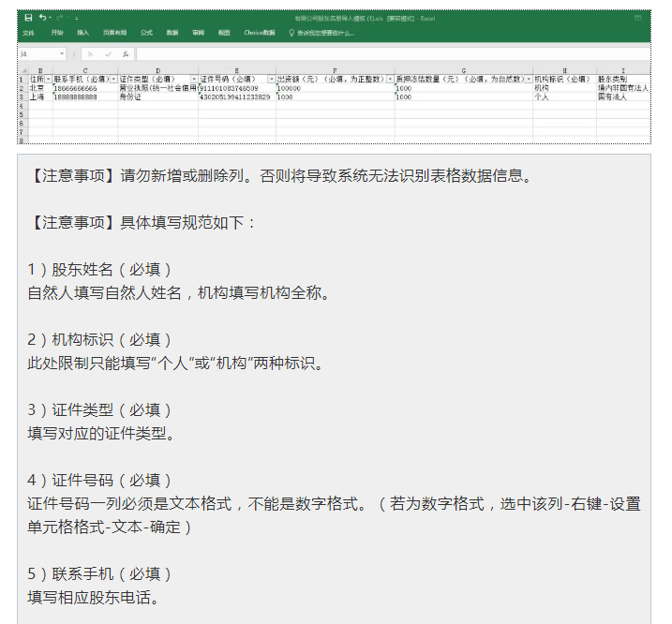Image resolution: width=672 pixels, height=624 pixels.
Task: Select the 质押冻结数量 cell 1000 in row 2
Action: pos(464,88)
